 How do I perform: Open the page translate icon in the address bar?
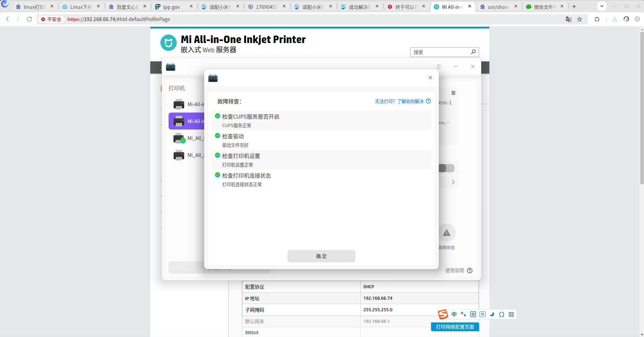569,19
